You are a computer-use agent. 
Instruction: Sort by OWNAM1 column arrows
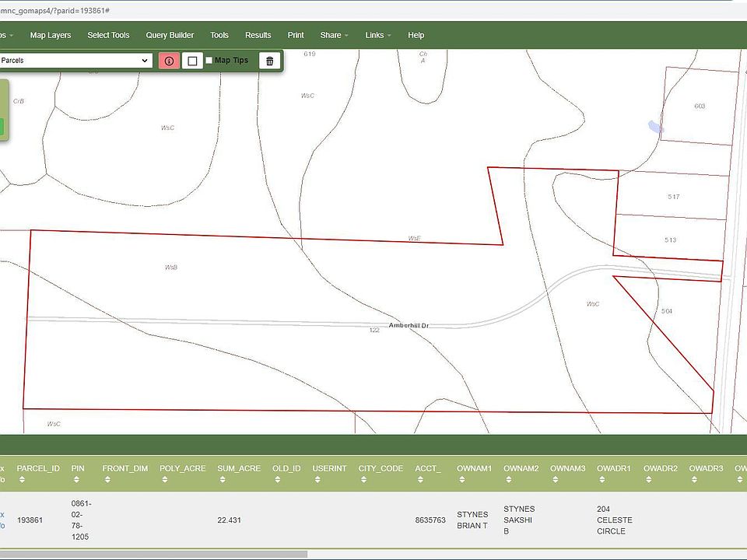[x=462, y=480]
